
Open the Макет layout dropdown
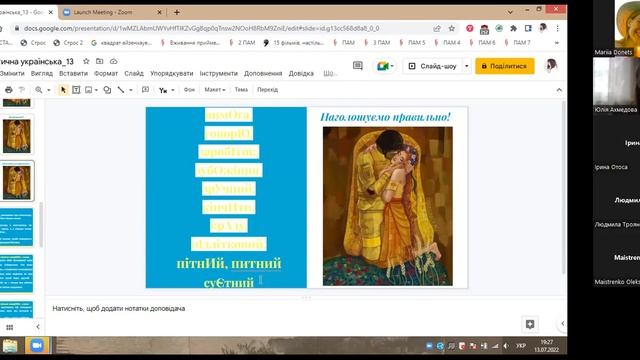point(215,90)
